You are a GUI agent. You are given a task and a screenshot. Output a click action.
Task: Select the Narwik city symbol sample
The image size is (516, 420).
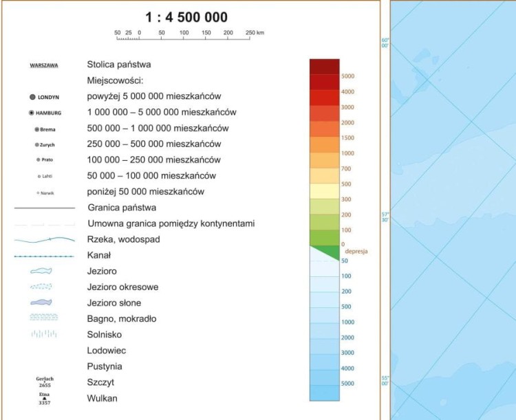click(45, 193)
